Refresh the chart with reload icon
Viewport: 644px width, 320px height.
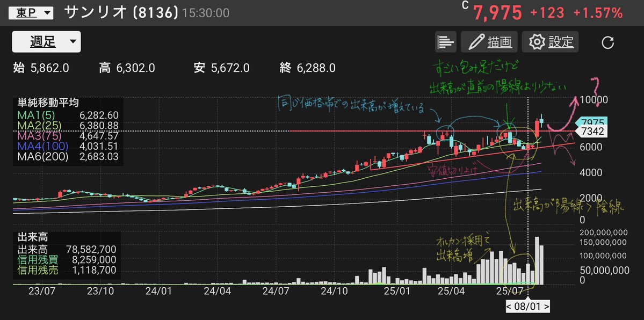[607, 42]
